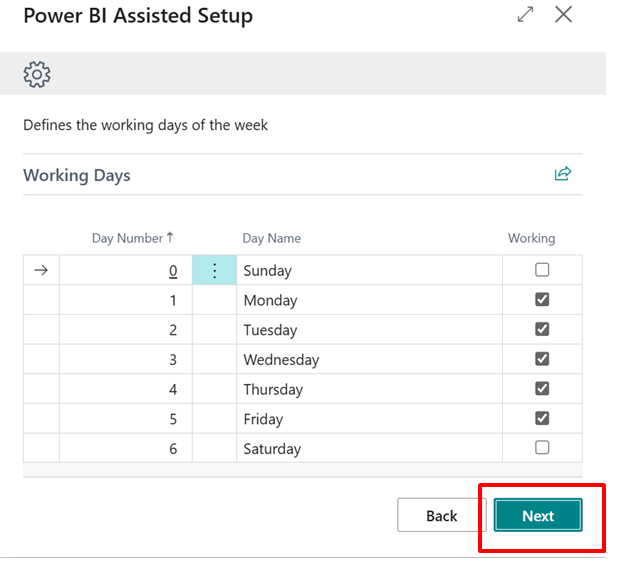Viewport: 620px width, 561px height.
Task: Select day number 4 cell
Action: coord(126,389)
